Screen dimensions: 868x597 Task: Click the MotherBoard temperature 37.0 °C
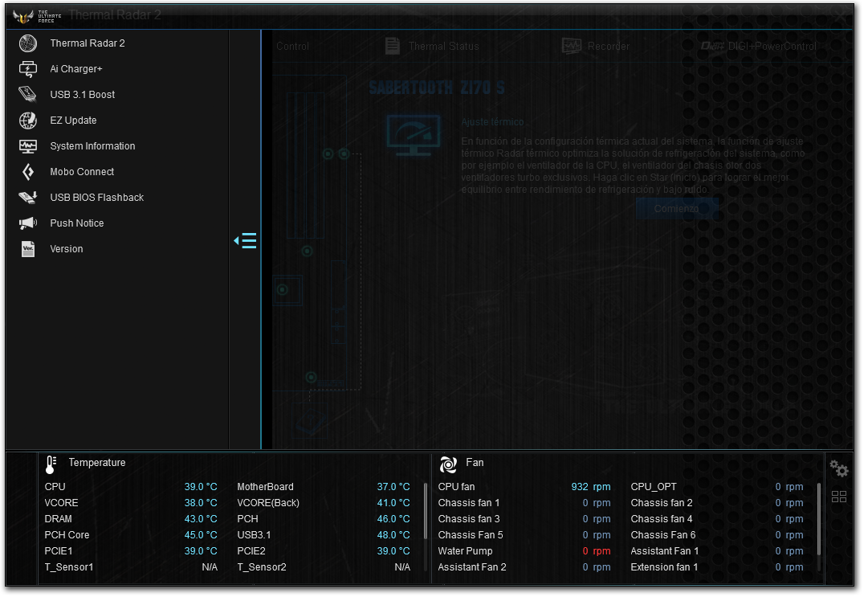point(393,487)
